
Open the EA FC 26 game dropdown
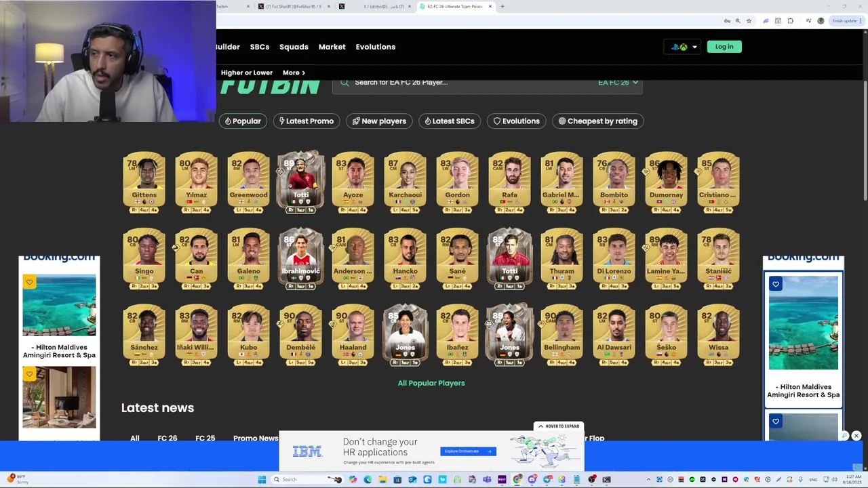click(618, 83)
